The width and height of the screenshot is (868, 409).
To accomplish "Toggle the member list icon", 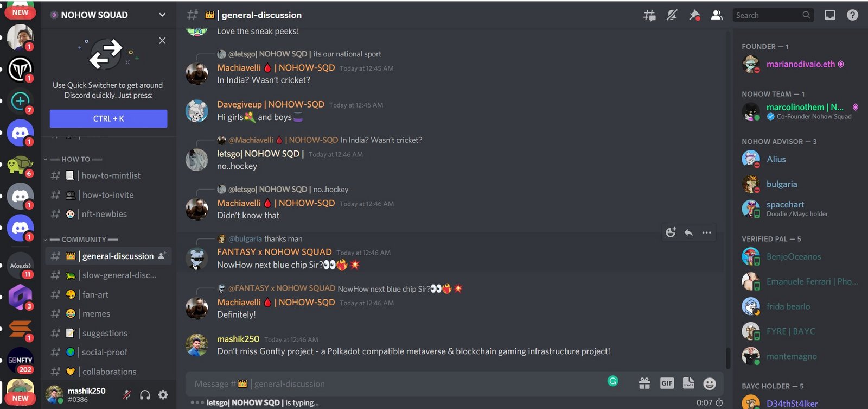I will point(717,15).
